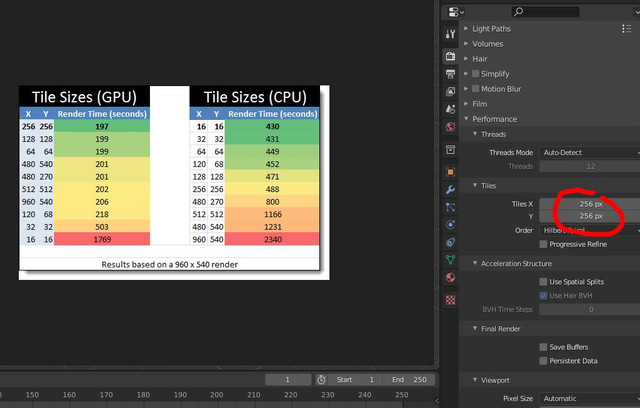Open the Texture properties tab
Image resolution: width=640 pixels, height=408 pixels.
click(450, 300)
